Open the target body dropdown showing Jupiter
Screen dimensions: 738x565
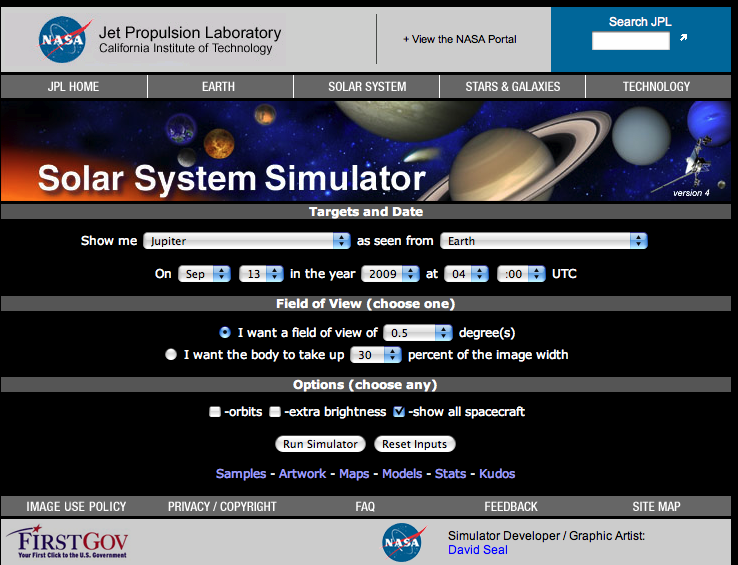[x=247, y=241]
